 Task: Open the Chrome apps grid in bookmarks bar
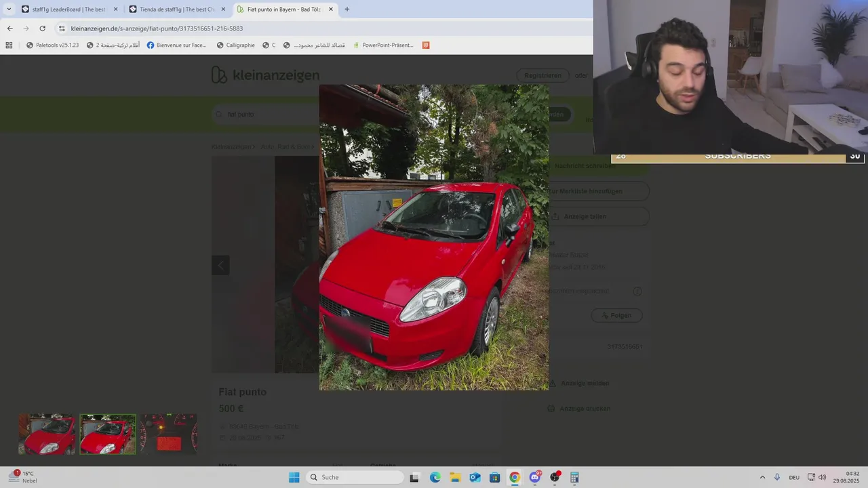click(x=9, y=45)
